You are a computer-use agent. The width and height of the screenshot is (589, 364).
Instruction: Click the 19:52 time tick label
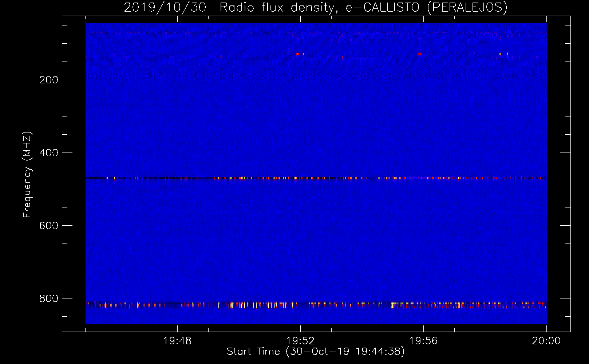[x=300, y=341]
